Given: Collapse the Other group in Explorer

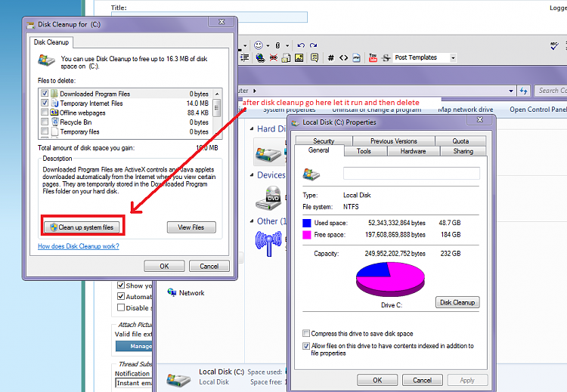Looking at the screenshot, I should pyautogui.click(x=252, y=221).
